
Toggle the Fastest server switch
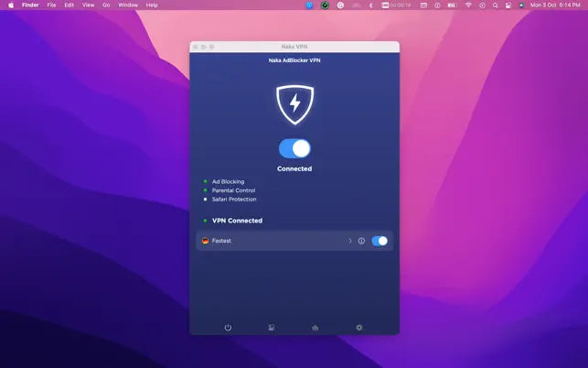point(380,241)
